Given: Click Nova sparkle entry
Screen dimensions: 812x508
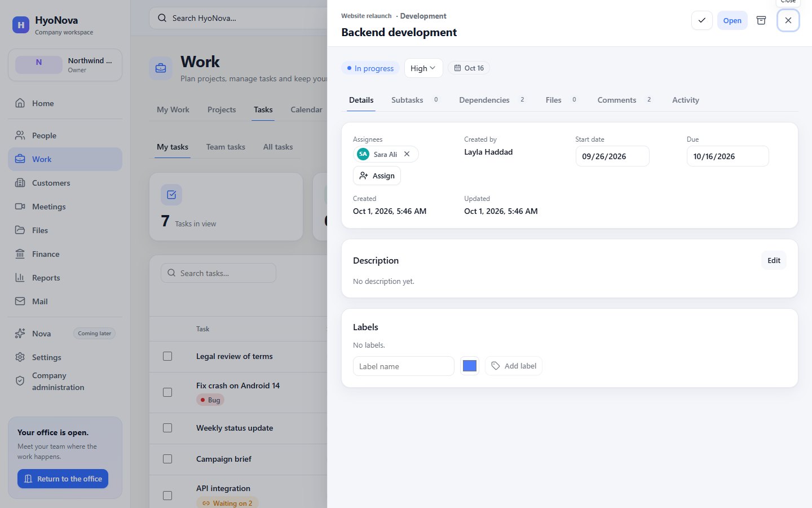Looking at the screenshot, I should (x=65, y=334).
